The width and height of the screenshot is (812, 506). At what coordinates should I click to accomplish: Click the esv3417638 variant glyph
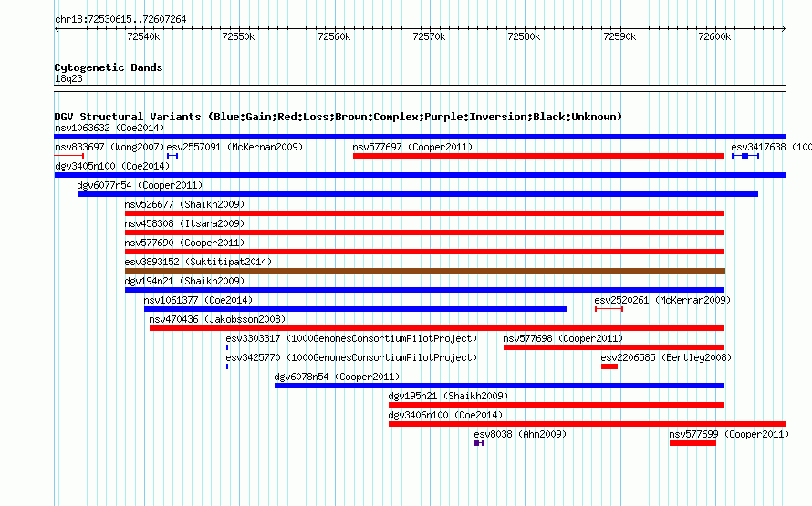pos(745,156)
